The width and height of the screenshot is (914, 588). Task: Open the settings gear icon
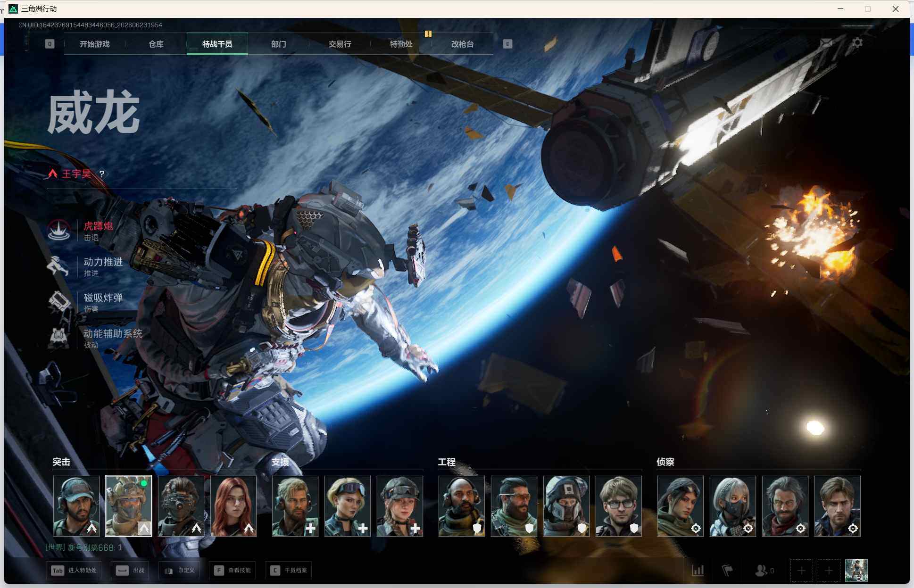857,43
